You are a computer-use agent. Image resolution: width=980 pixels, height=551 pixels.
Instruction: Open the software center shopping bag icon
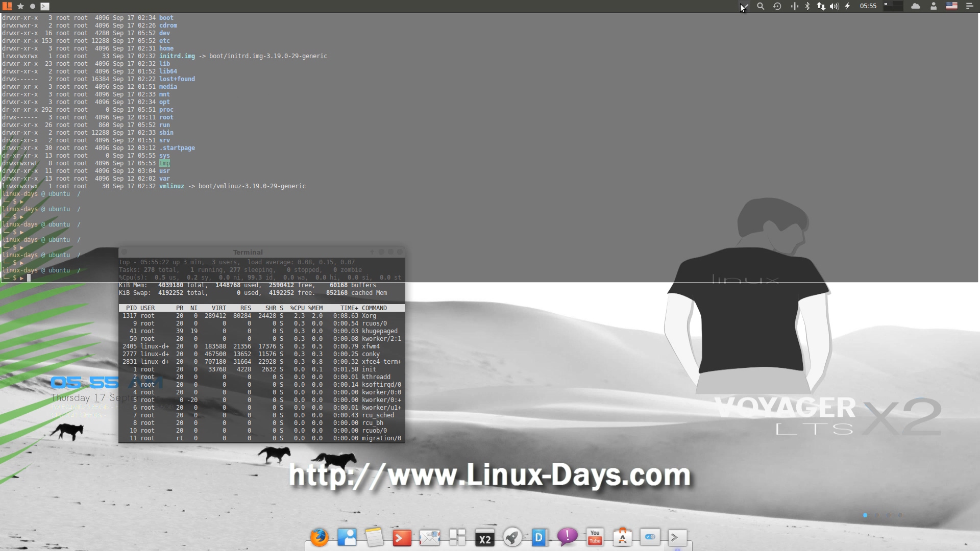[x=622, y=537]
